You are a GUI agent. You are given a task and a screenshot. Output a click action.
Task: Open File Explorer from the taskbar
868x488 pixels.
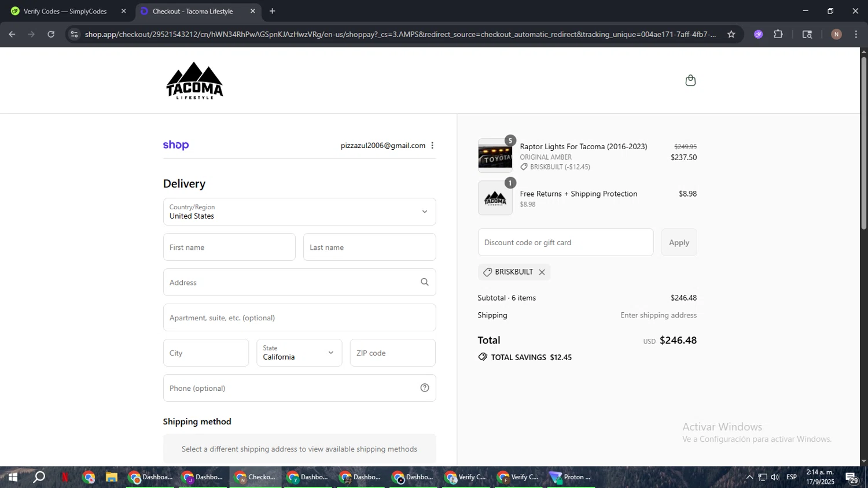[111, 477]
